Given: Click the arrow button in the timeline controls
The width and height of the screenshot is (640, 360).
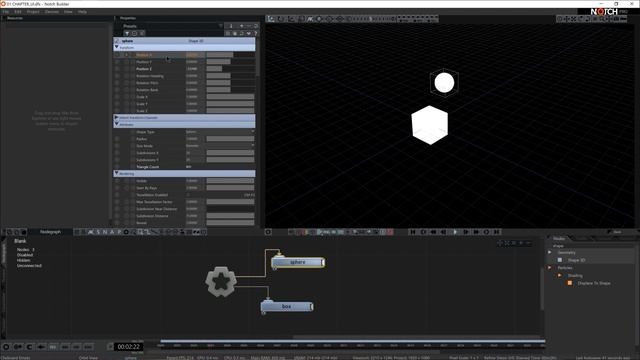Looking at the screenshot, I should [41, 347].
